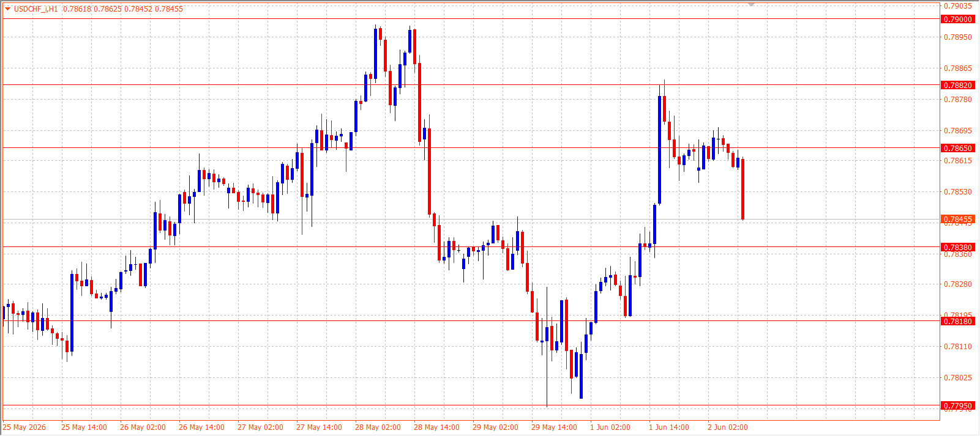This screenshot has width=980, height=436.
Task: Click the gray chart shift triangle marker
Action: click(x=751, y=4)
